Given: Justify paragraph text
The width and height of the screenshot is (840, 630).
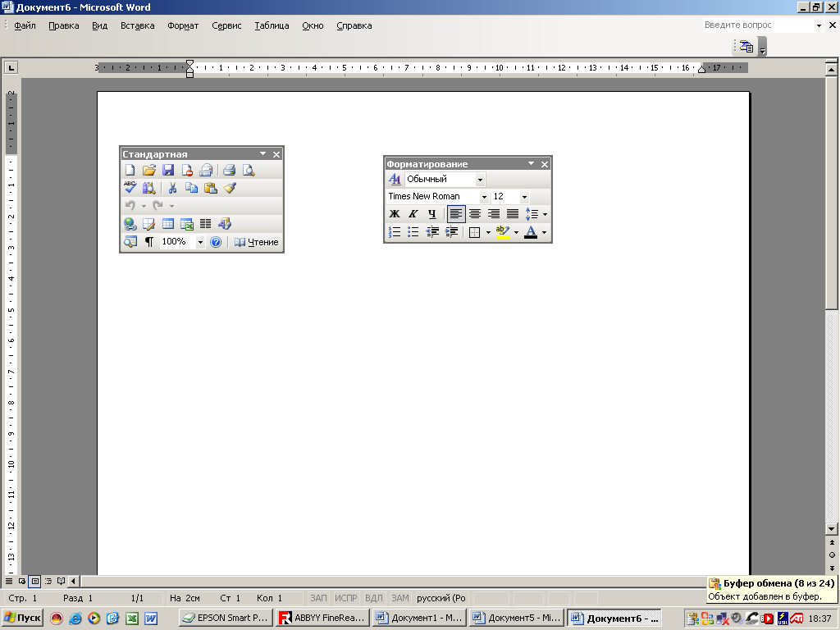Looking at the screenshot, I should point(513,214).
